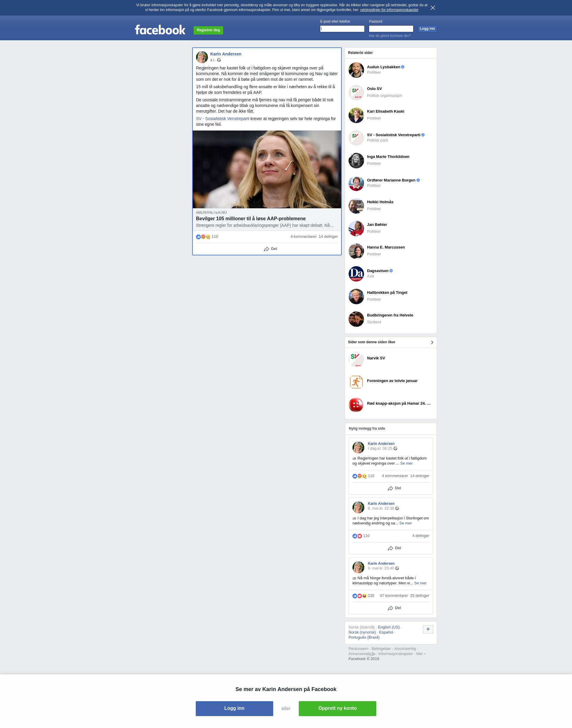572x728 pixels.
Task: Focus the E-post eller telefon field
Action: [x=342, y=29]
